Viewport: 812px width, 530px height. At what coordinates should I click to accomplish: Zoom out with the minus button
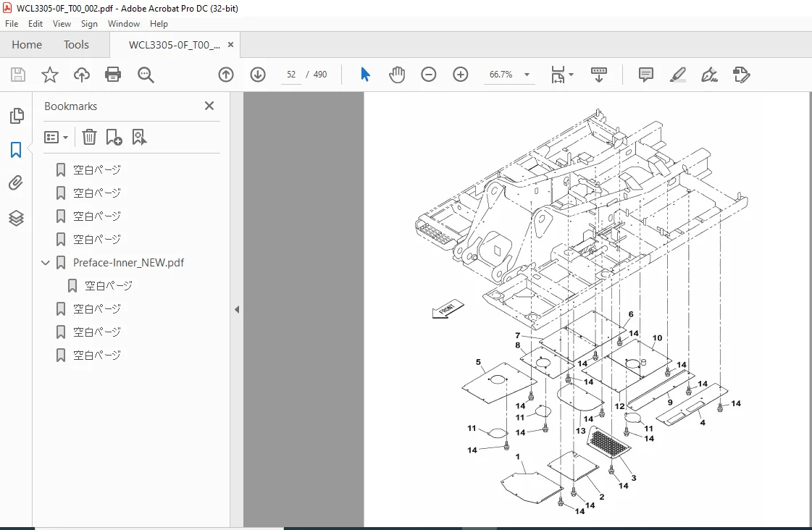pyautogui.click(x=429, y=75)
